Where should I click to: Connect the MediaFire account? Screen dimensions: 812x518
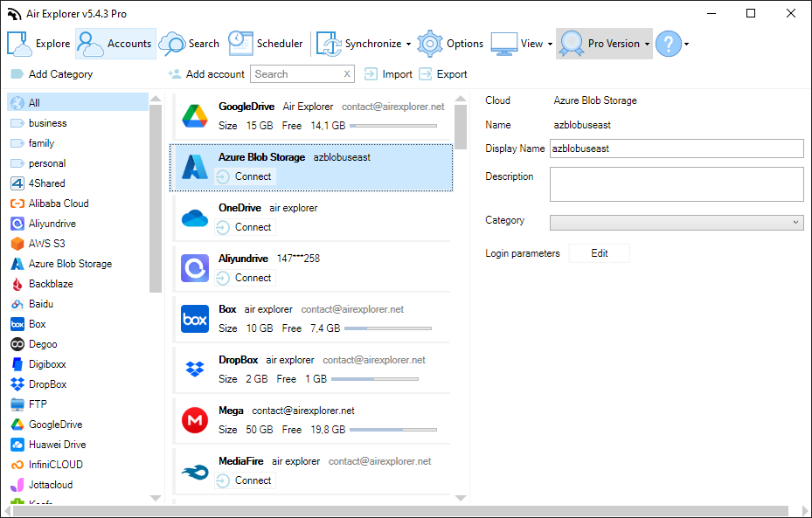coord(245,480)
